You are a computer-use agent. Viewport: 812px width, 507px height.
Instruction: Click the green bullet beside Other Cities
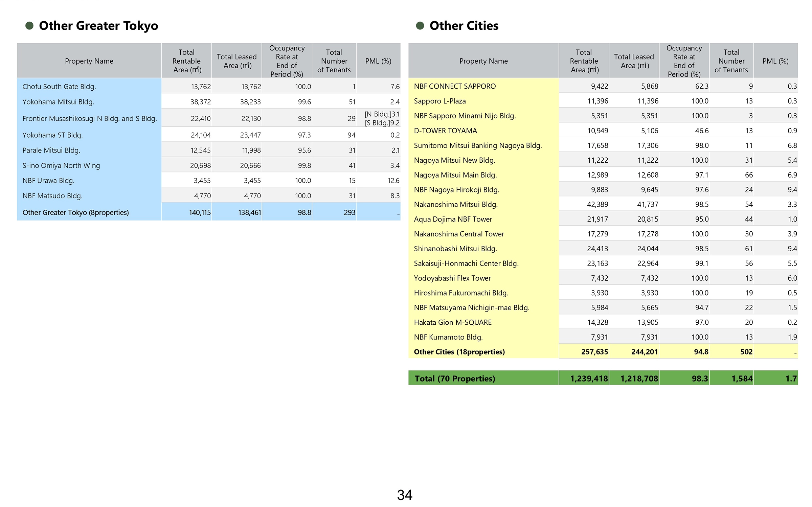[x=420, y=26]
